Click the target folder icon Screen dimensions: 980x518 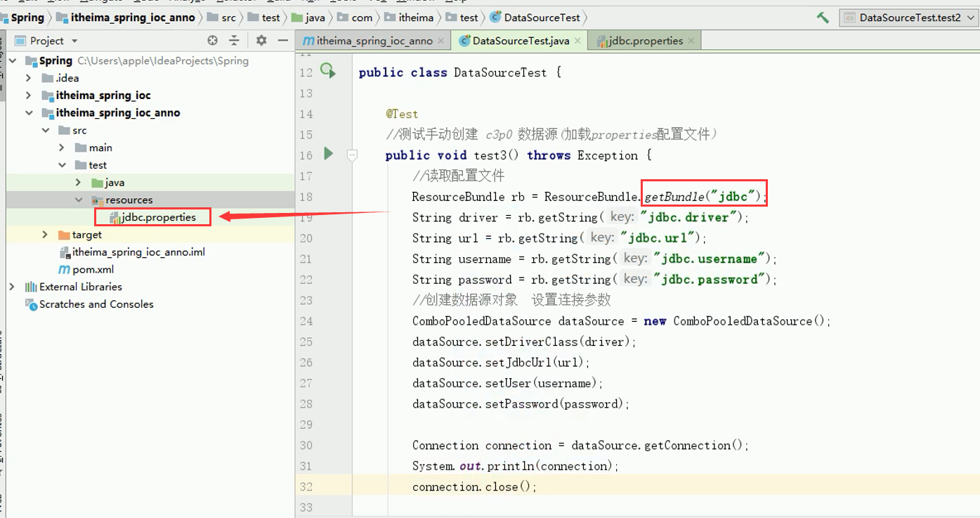coord(64,235)
